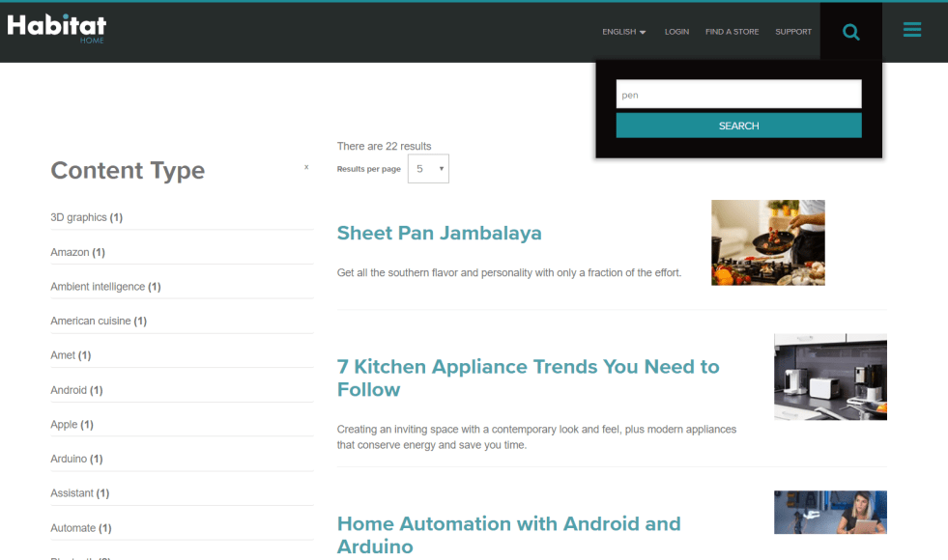Screen dimensions: 948x560
Task: Open the Results per page dropdown
Action: pos(428,169)
